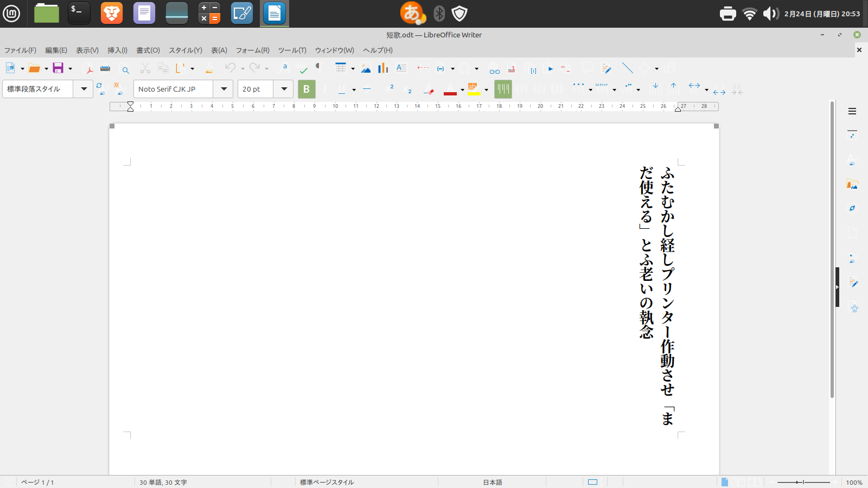Click the zoom slider in status bar
Screen dimensions: 868x488
point(803,482)
